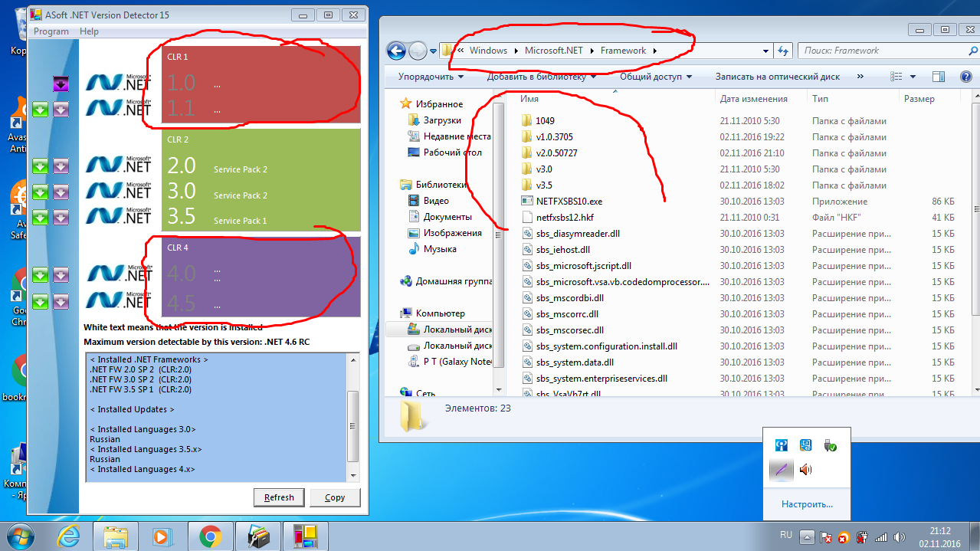Select Загрузки in the navigation pane
The height and width of the screenshot is (551, 980).
point(442,120)
